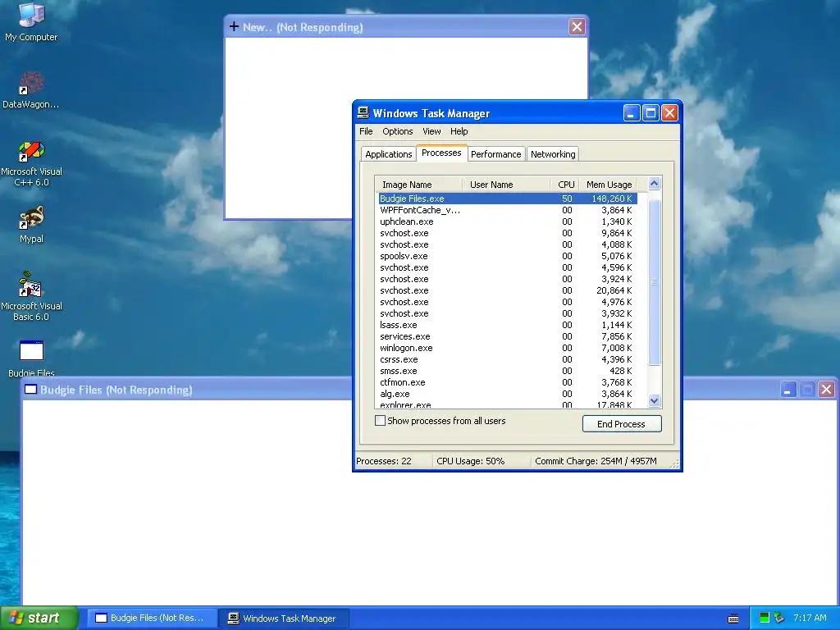Select the spoolsv.exe process row
Image resolution: width=840 pixels, height=630 pixels.
[x=507, y=256]
